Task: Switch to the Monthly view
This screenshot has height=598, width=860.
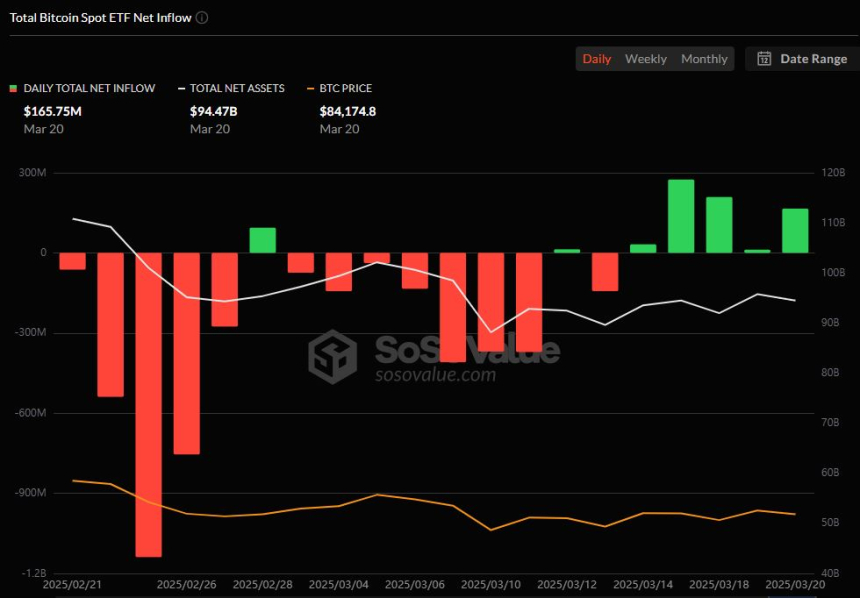Action: coord(704,59)
